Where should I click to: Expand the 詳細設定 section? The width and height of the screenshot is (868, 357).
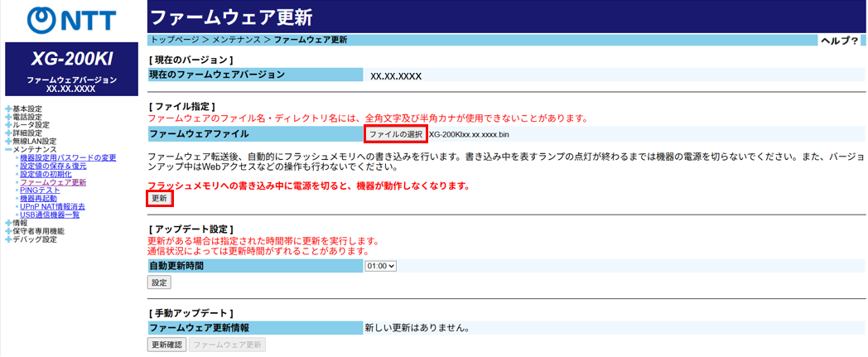[x=27, y=133]
